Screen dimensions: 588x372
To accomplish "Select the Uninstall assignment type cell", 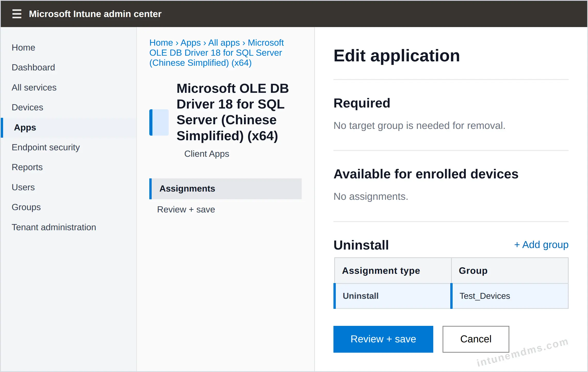I will pos(393,296).
